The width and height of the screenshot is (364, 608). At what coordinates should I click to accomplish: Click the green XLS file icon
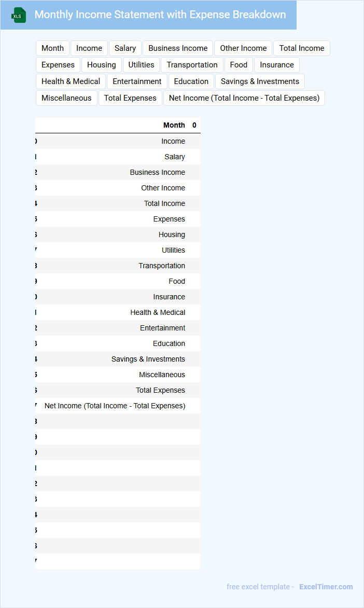[x=19, y=15]
